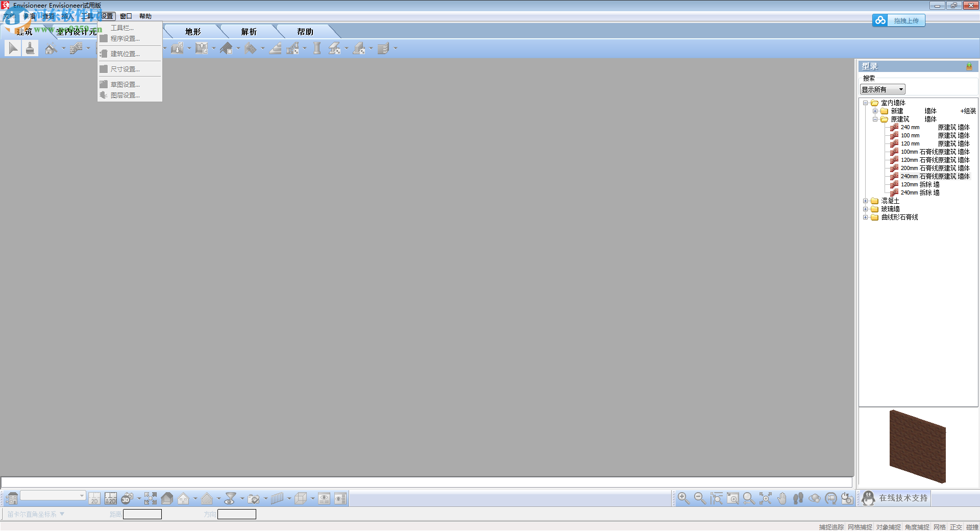The image size is (980, 531).
Task: Click the zoom out magnifier
Action: (700, 498)
